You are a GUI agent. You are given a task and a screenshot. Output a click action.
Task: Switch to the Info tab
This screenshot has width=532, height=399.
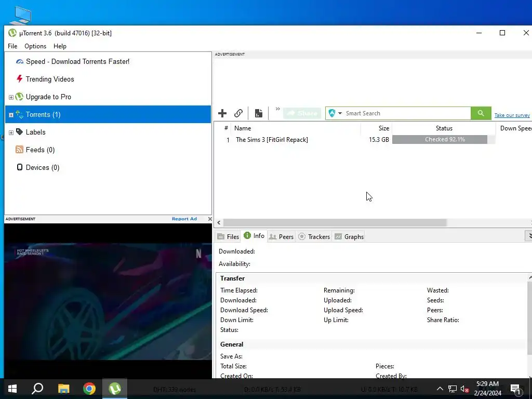point(254,236)
